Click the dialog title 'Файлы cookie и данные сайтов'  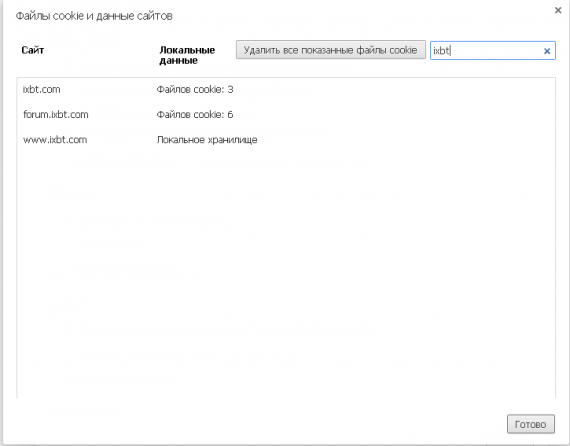point(94,16)
